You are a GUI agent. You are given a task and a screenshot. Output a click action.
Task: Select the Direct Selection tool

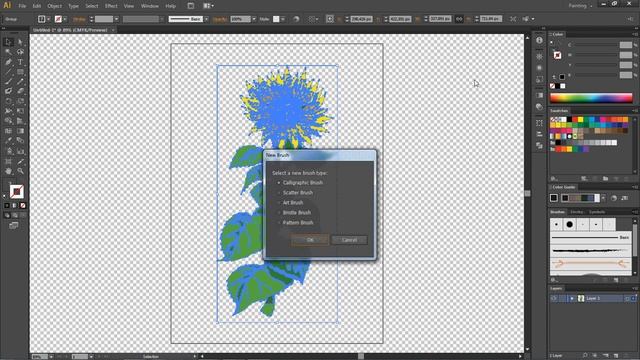tap(20, 42)
